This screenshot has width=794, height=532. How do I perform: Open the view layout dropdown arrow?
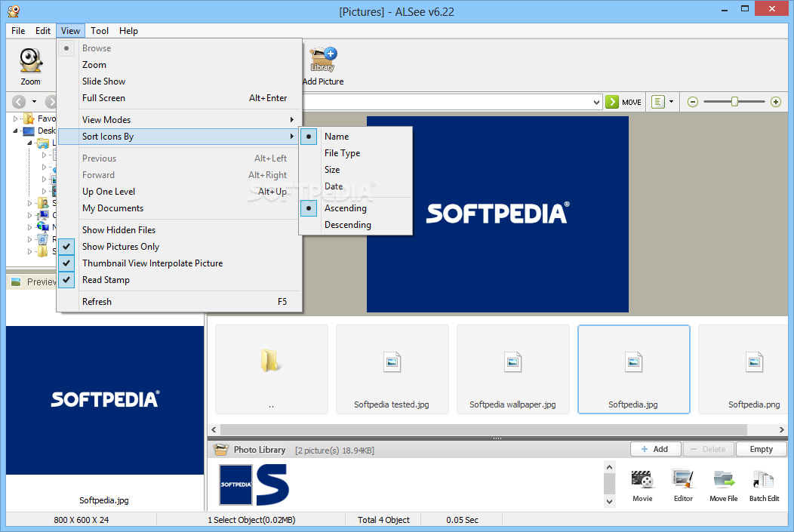point(672,102)
